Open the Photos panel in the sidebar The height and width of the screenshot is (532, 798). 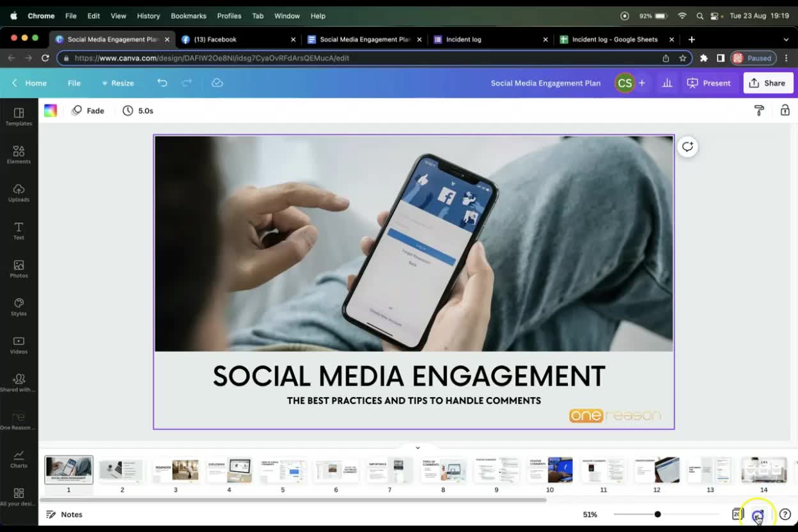point(19,269)
